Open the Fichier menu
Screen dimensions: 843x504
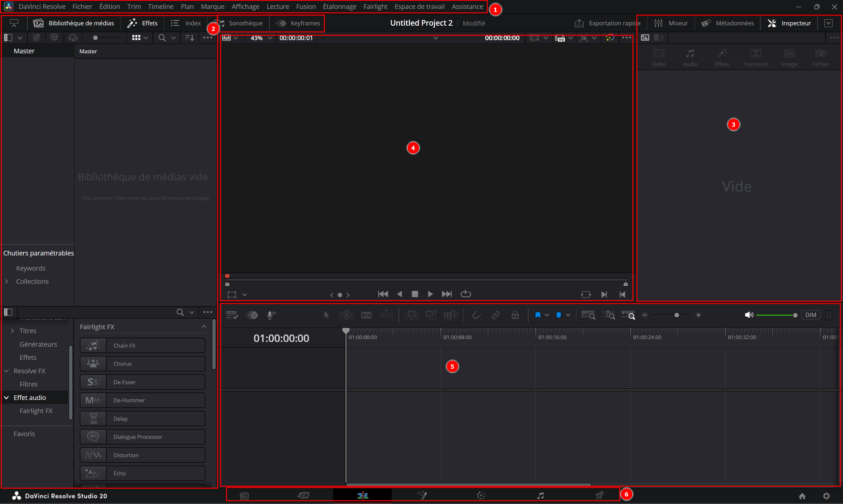82,7
